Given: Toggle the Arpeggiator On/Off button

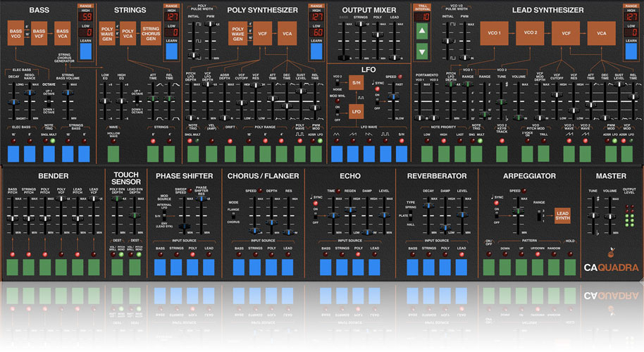Looking at the screenshot, I should coord(490,268).
